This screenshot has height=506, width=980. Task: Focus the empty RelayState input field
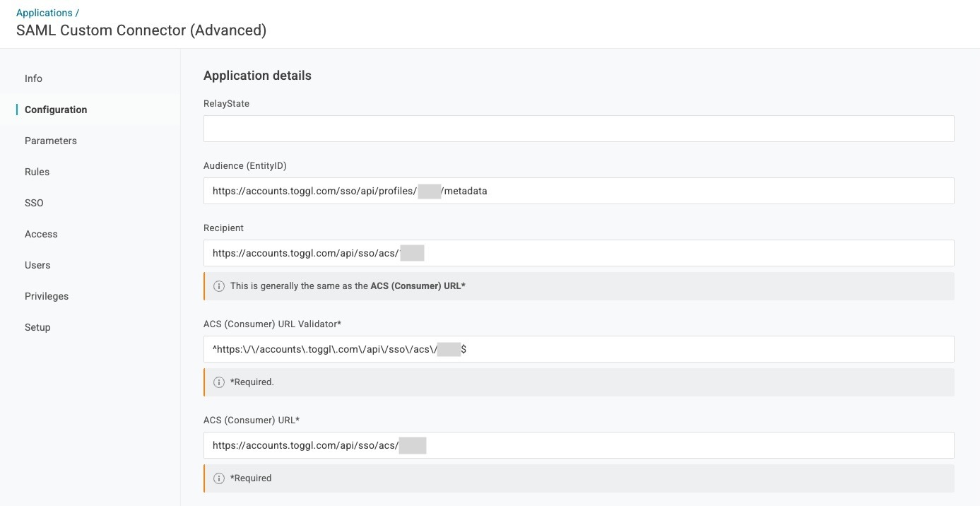tap(578, 129)
